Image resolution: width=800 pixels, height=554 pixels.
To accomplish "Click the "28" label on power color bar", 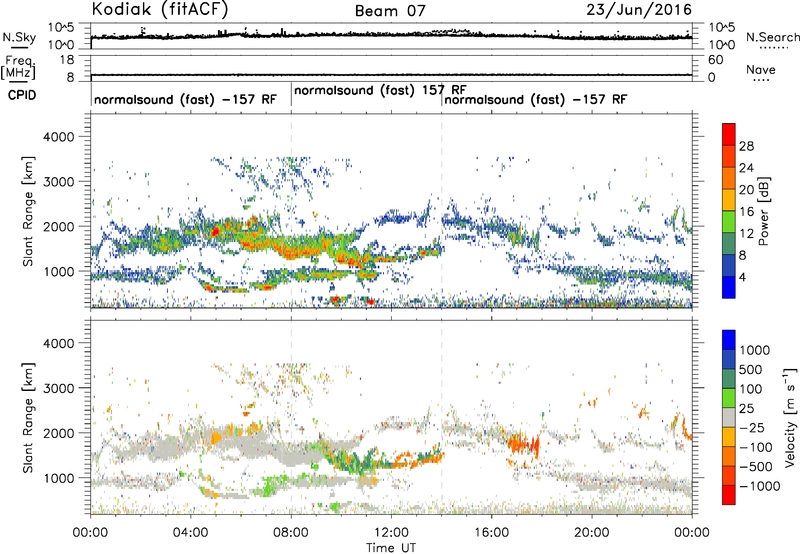I will [746, 146].
